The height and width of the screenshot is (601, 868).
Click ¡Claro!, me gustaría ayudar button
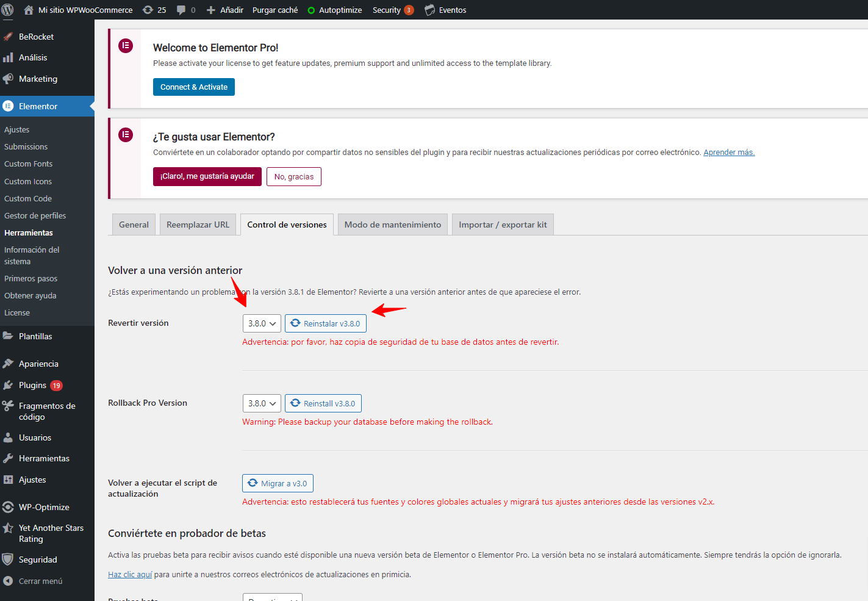(207, 176)
